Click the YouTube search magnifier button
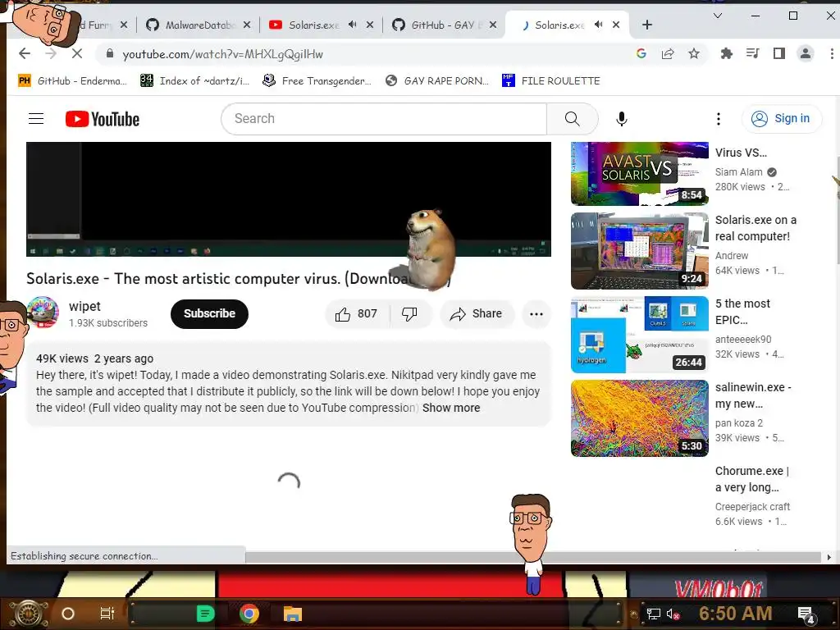840x630 pixels. (x=572, y=118)
